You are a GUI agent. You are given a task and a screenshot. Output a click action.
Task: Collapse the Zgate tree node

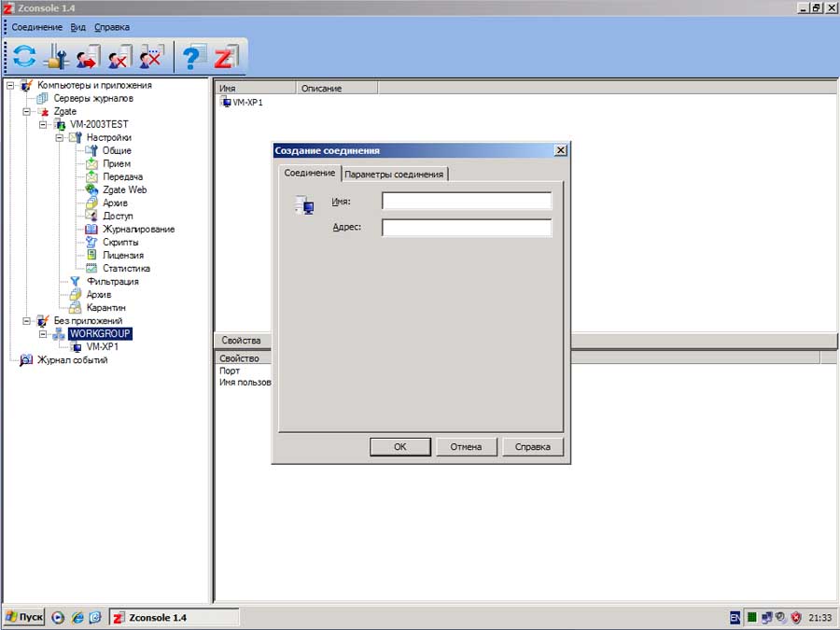click(x=26, y=111)
